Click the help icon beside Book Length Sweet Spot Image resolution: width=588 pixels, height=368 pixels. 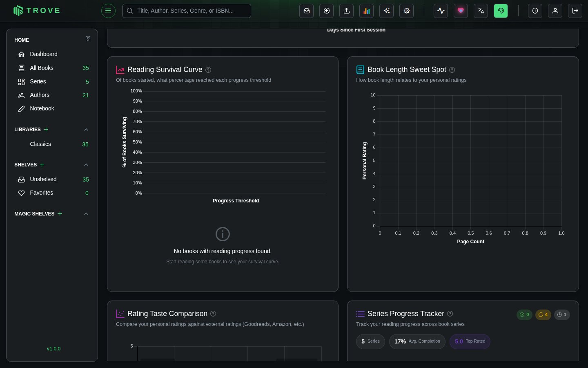452,70
